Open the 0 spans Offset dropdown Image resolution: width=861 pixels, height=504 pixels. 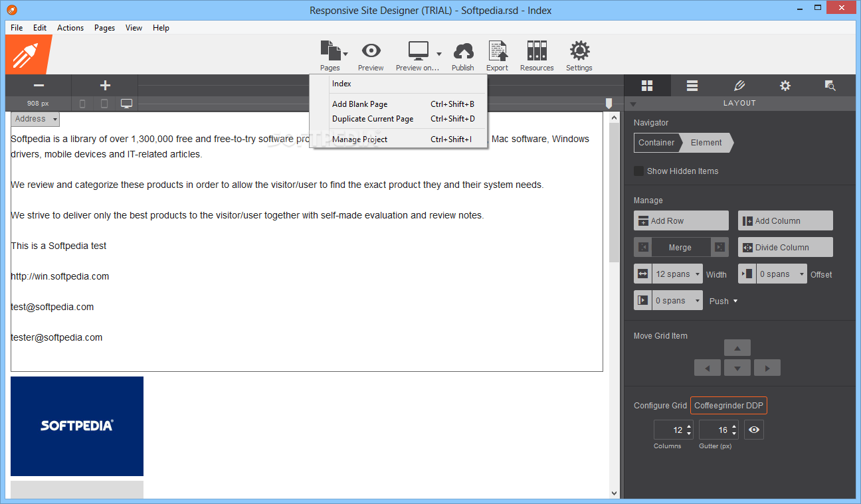[781, 274]
